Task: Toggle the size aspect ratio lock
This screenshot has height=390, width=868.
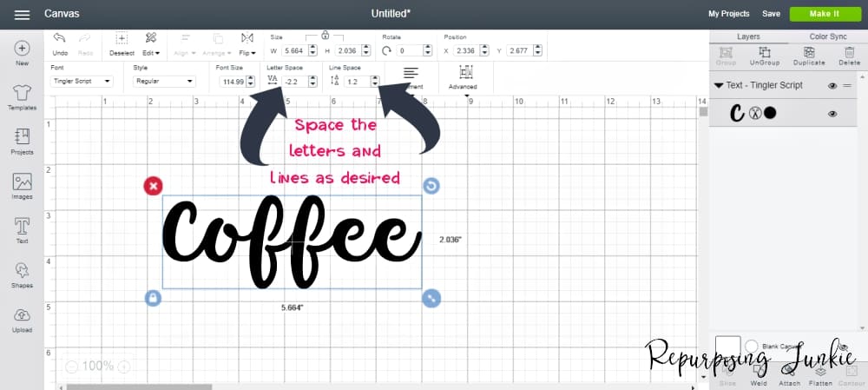Action: pyautogui.click(x=324, y=36)
